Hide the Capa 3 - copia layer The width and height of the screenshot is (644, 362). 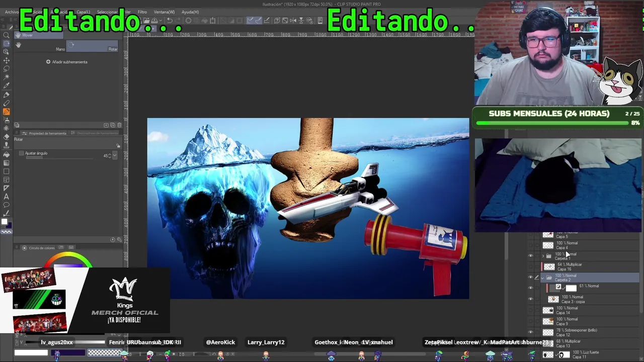pos(530,299)
